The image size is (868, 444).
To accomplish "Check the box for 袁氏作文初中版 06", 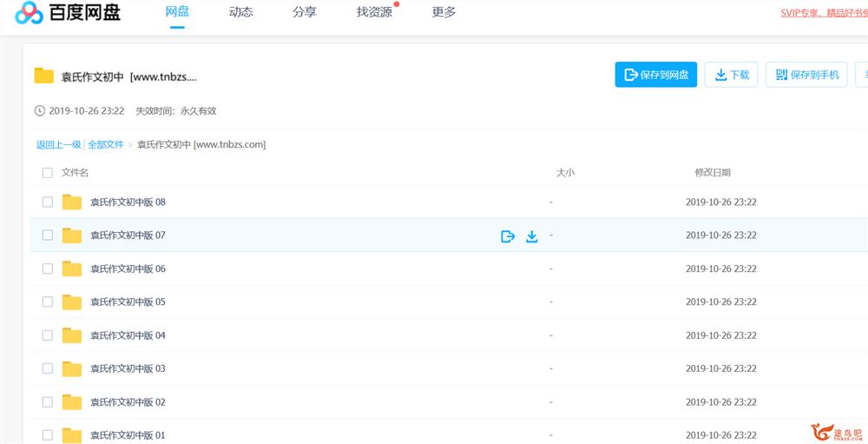I will [48, 268].
